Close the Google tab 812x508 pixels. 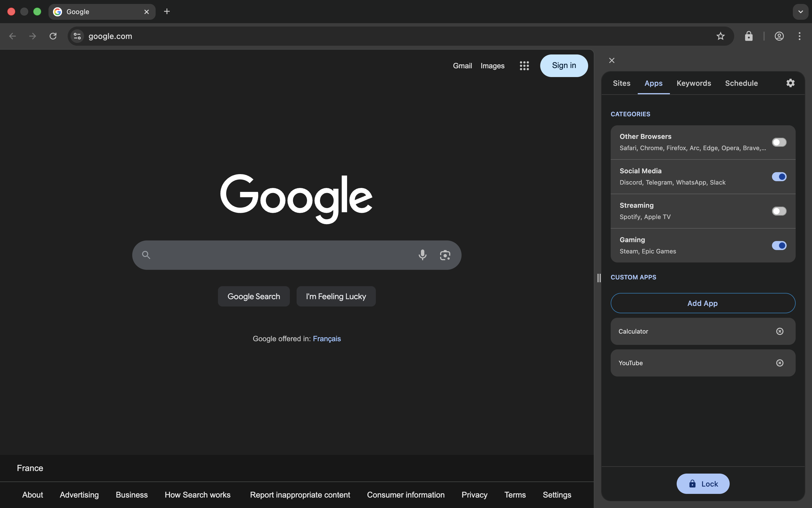click(x=147, y=12)
